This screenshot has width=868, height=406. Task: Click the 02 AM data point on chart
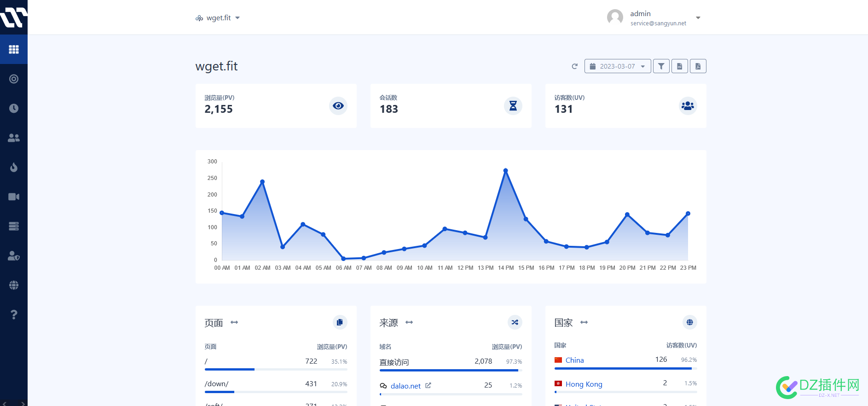pyautogui.click(x=262, y=182)
